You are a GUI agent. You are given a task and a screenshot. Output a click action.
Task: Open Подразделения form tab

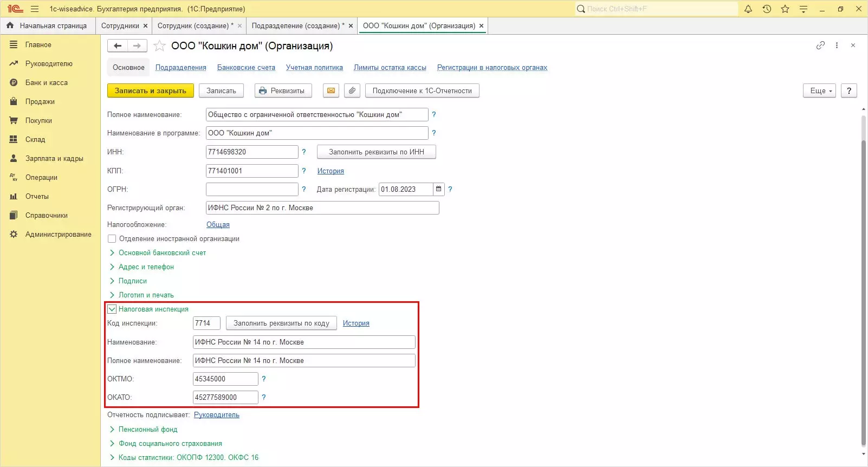pyautogui.click(x=181, y=68)
